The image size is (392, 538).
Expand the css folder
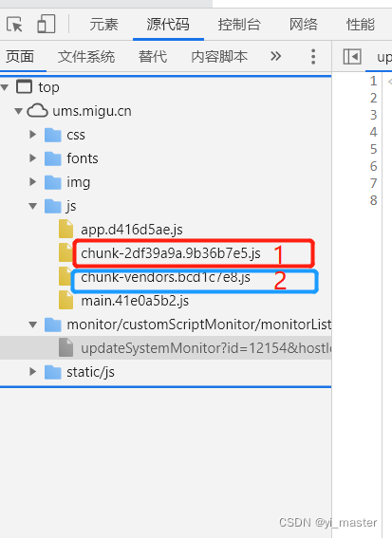pos(33,135)
